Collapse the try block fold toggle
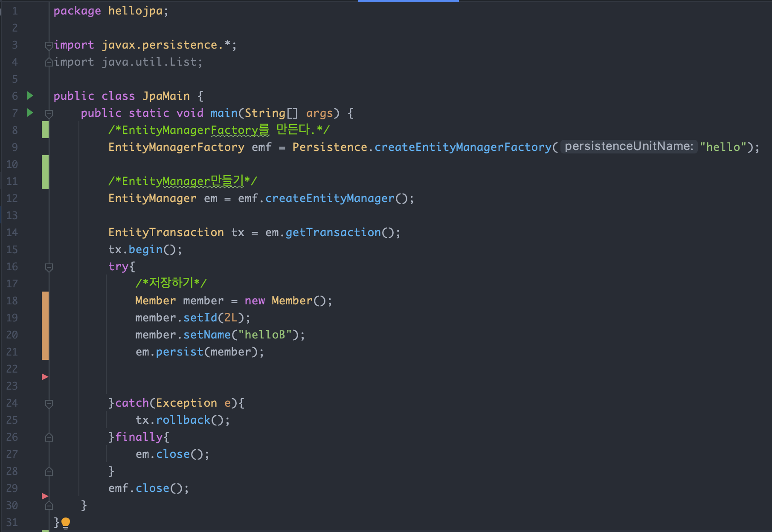 49,267
